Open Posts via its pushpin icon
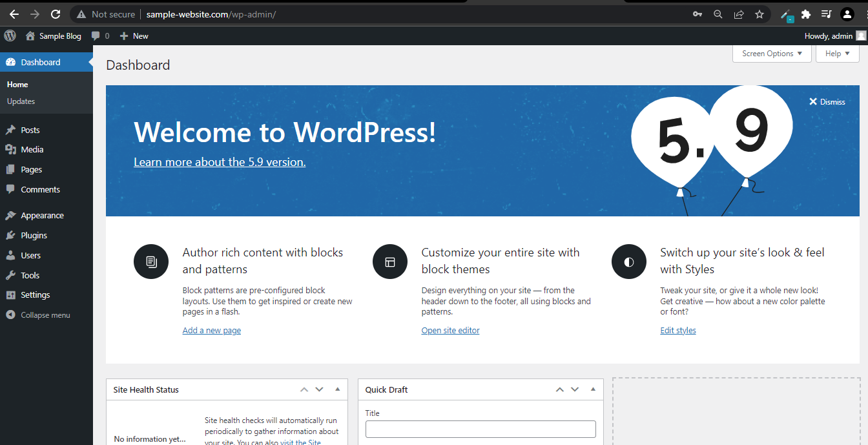868x445 pixels. [x=10, y=130]
